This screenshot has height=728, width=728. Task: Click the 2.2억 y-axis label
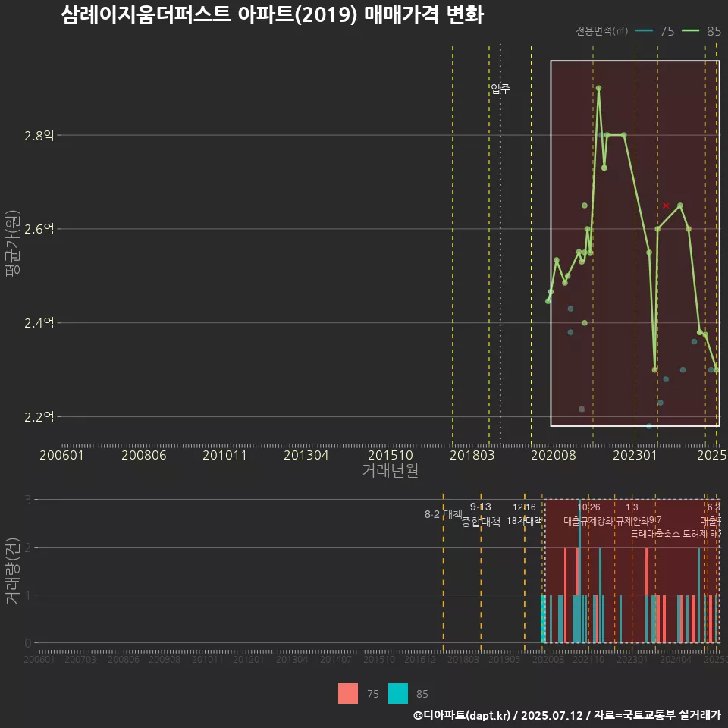tap(39, 417)
